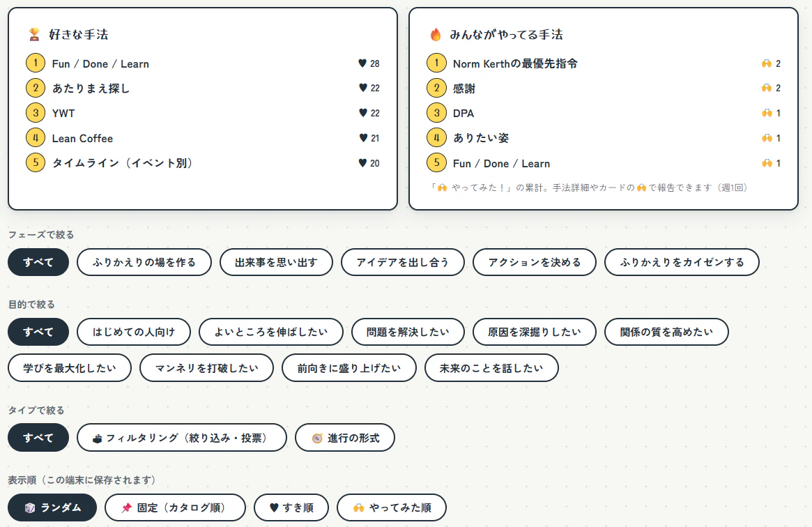The width and height of the screenshot is (812, 527).
Task: Click the heart icon on the タイムライン row
Action: point(362,162)
